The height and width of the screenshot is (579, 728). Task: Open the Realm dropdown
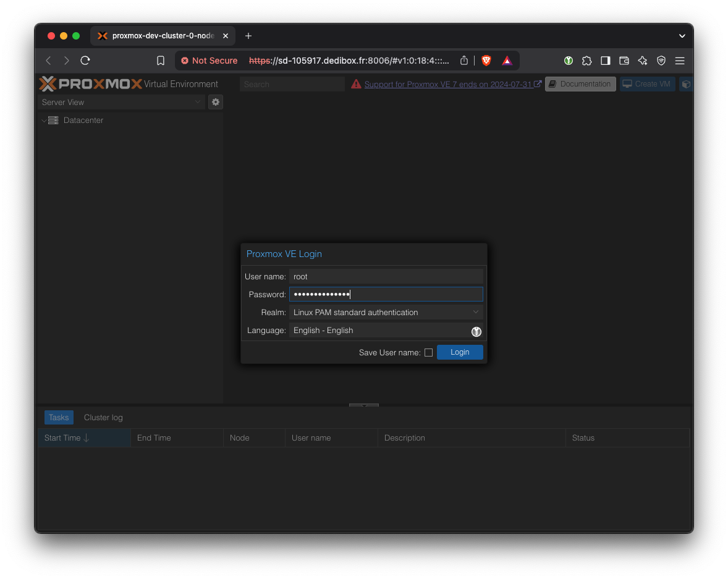point(386,313)
